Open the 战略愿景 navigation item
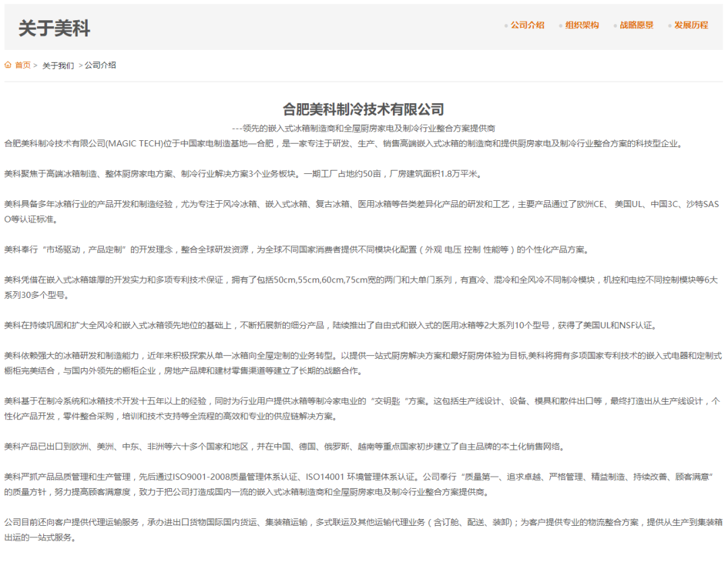 click(x=636, y=25)
